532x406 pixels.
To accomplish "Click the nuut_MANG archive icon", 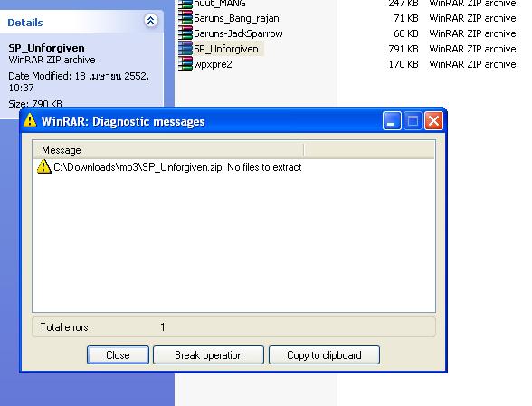I will tap(185, 5).
